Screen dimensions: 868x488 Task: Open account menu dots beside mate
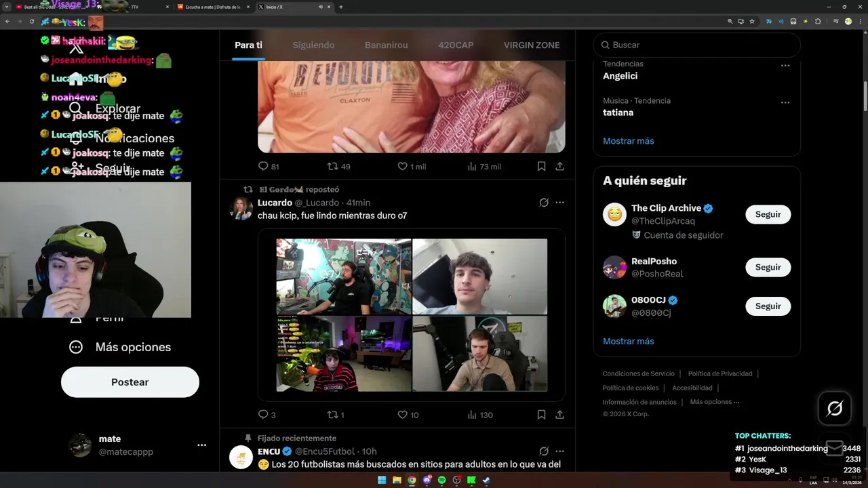point(201,445)
